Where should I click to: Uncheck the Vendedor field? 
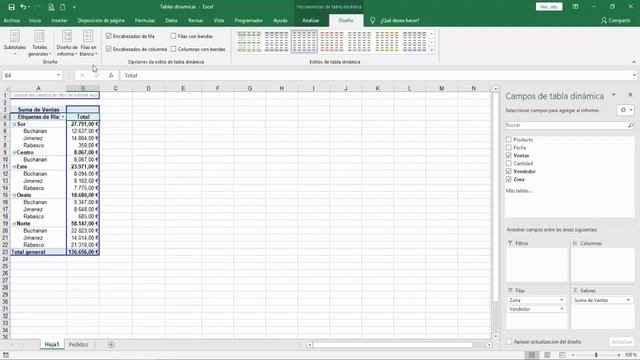pyautogui.click(x=509, y=171)
